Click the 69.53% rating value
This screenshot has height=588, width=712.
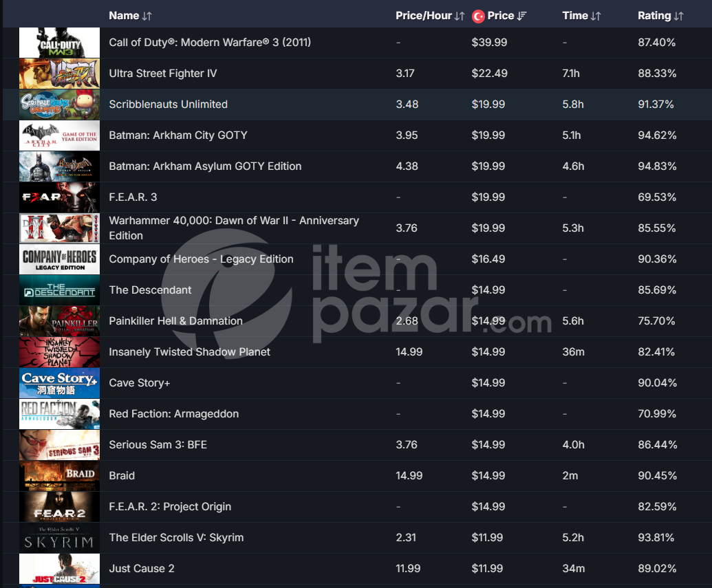pyautogui.click(x=657, y=197)
